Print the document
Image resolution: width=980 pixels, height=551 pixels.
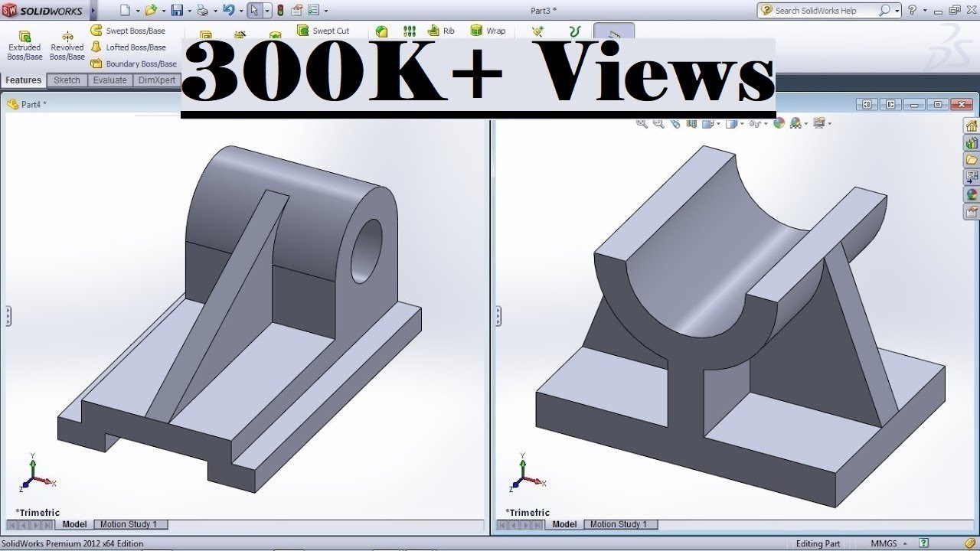(x=202, y=11)
